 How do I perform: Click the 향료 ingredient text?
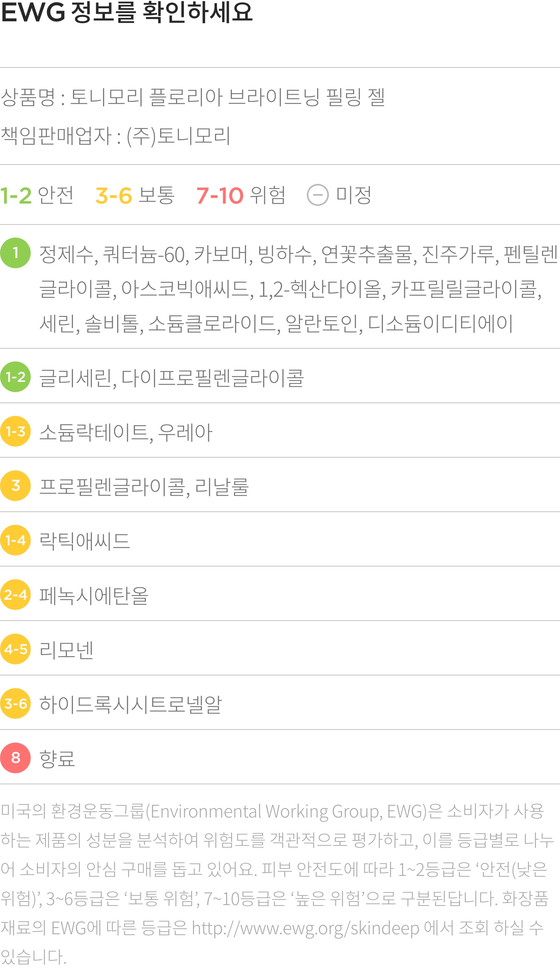click(x=57, y=758)
